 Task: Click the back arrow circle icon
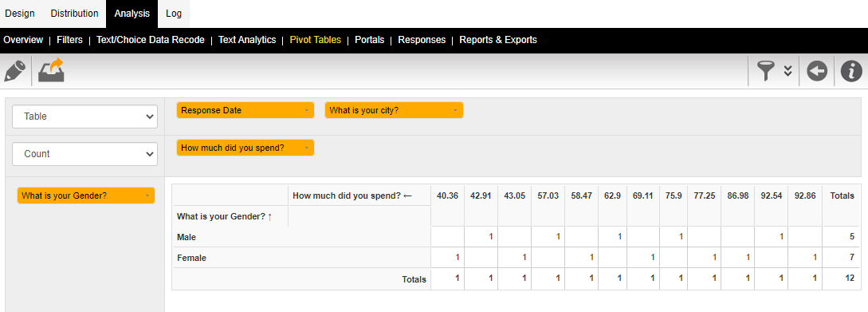pos(816,72)
